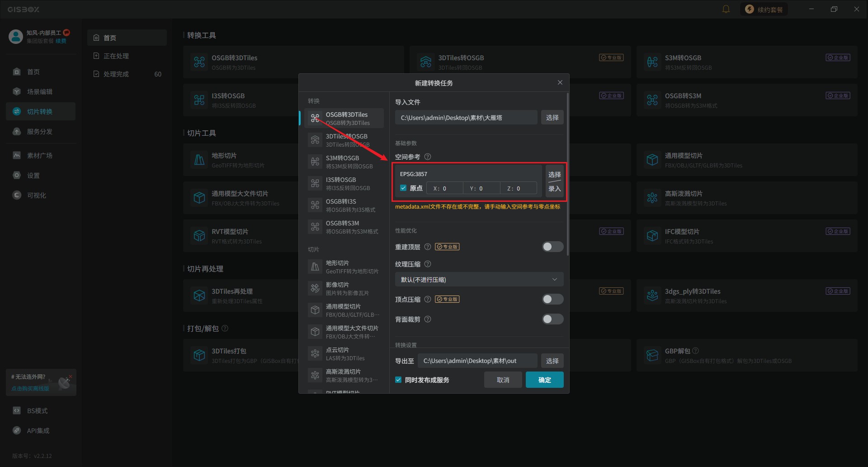Image resolution: width=868 pixels, height=467 pixels.
Task: Uncheck 同时发布成服务 checkbox
Action: (398, 380)
